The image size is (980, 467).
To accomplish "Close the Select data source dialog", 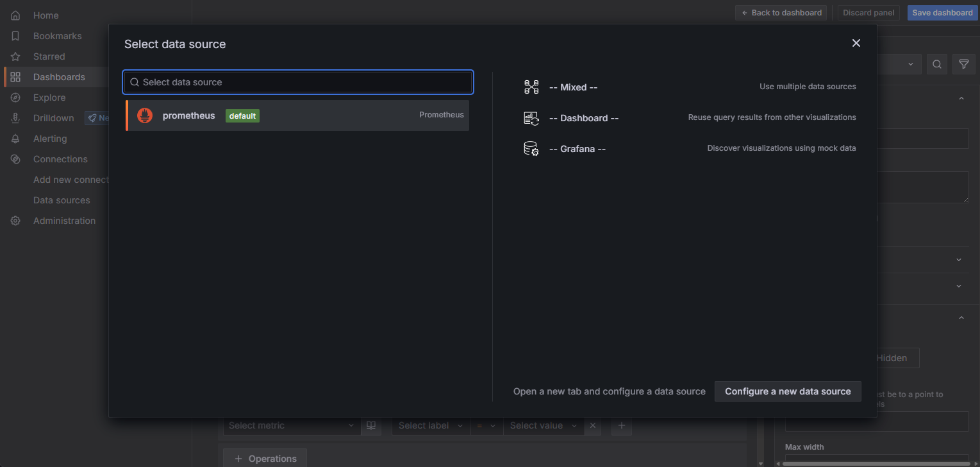I will 856,43.
